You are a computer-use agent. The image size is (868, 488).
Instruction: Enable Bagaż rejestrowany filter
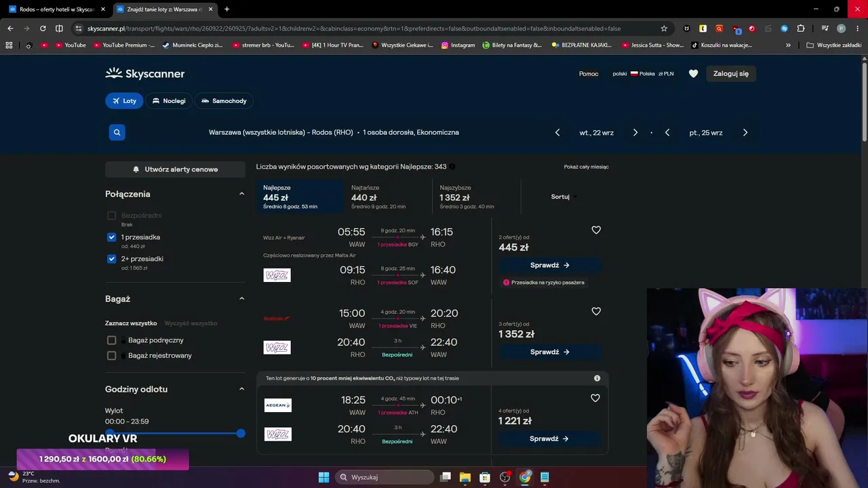112,356
